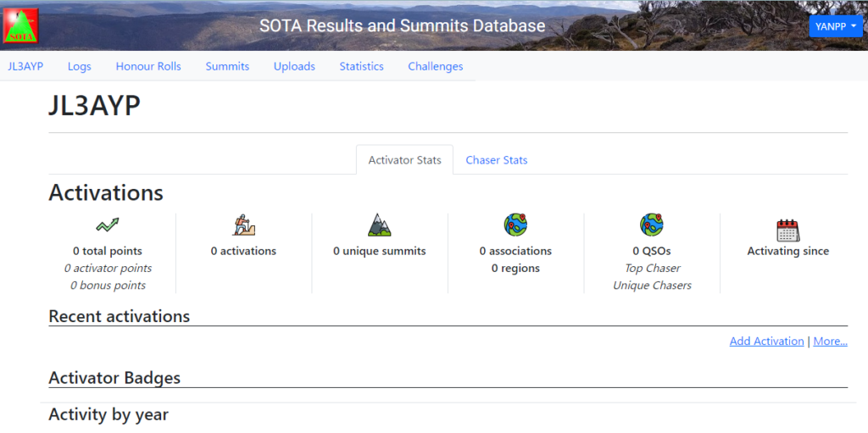This screenshot has width=868, height=433.
Task: Open the YANPP user dropdown
Action: click(836, 26)
